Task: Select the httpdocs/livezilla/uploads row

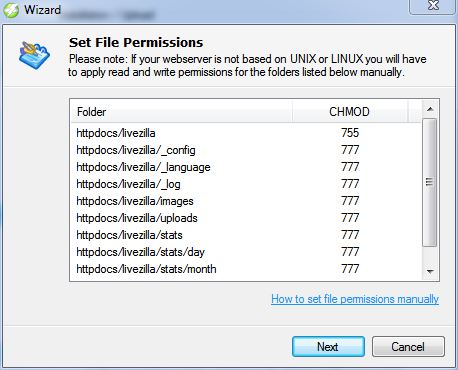Action: pos(246,218)
